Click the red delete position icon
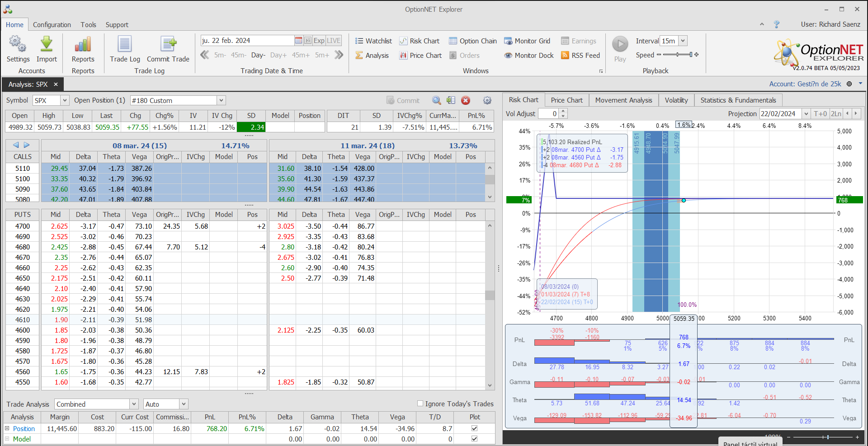This screenshot has width=868, height=446. [466, 100]
